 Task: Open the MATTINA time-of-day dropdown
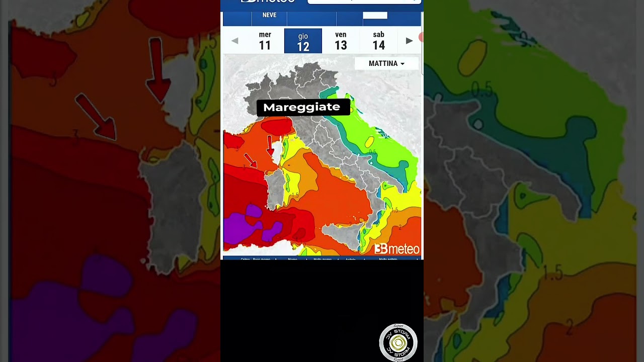click(x=386, y=63)
